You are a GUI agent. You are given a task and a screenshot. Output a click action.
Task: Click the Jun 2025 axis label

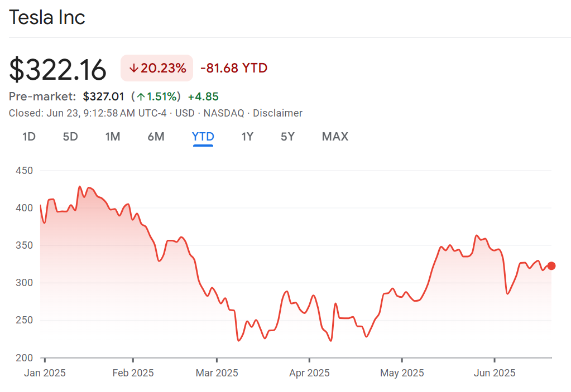click(x=495, y=373)
